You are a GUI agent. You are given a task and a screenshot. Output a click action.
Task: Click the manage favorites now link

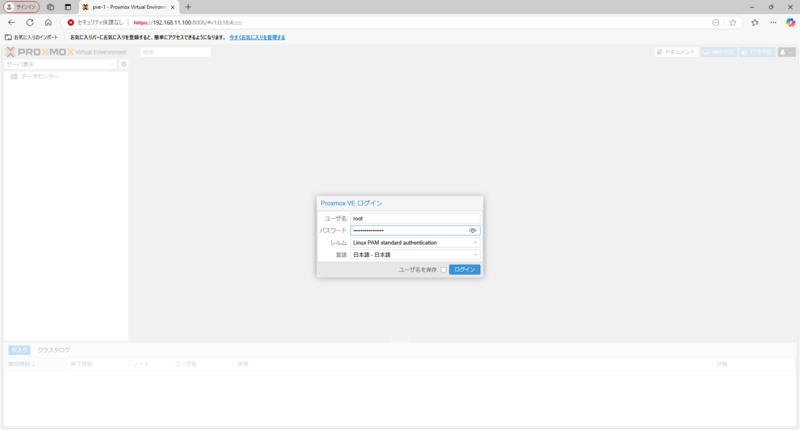click(257, 37)
